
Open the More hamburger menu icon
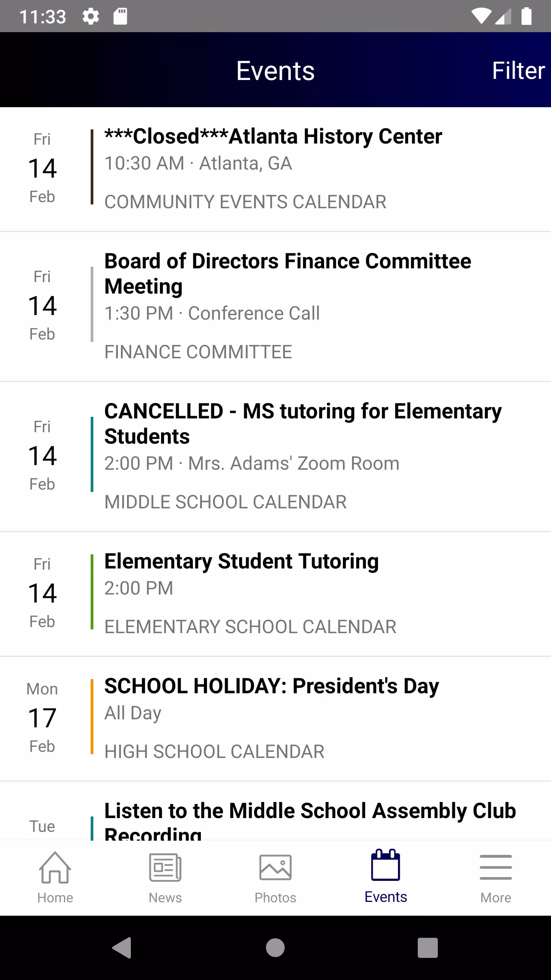pyautogui.click(x=496, y=867)
